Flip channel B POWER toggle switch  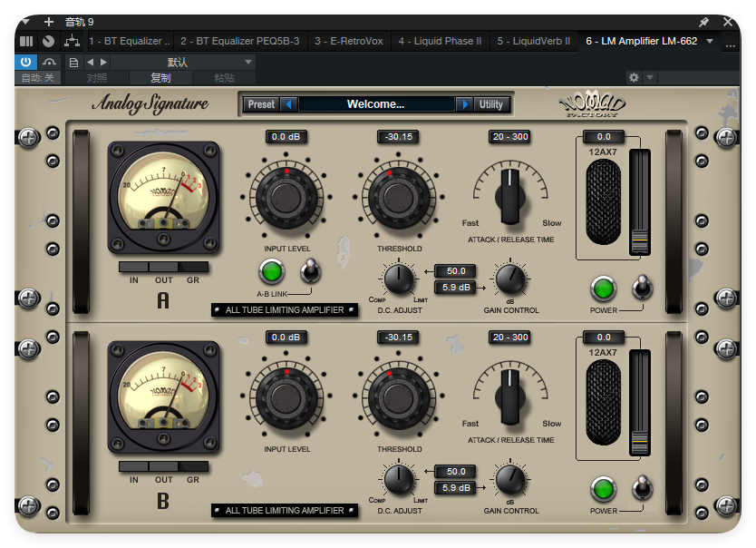click(642, 488)
